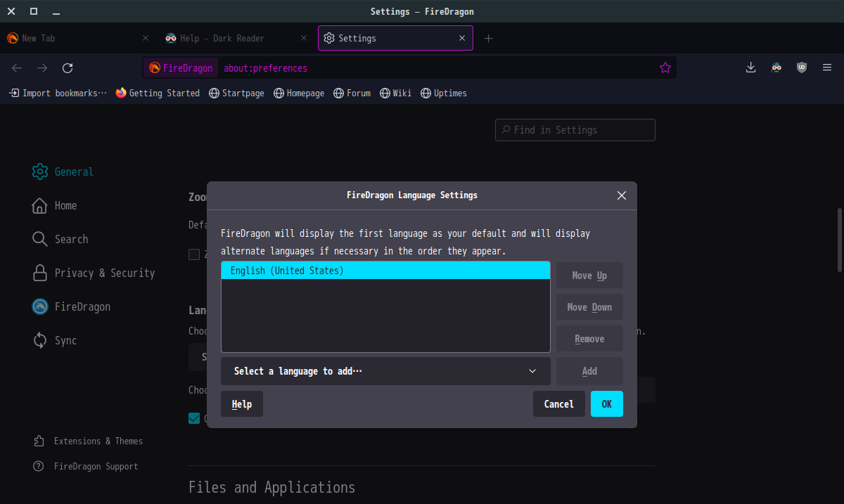Click the page vertical scrollbar thumb

pyautogui.click(x=839, y=240)
